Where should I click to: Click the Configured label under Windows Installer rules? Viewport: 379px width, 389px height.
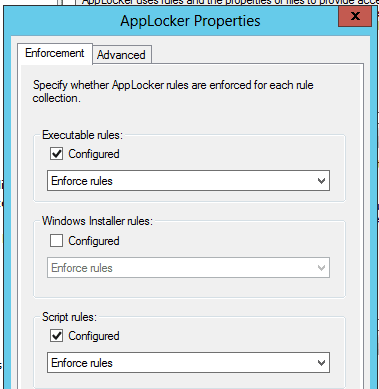point(94,241)
